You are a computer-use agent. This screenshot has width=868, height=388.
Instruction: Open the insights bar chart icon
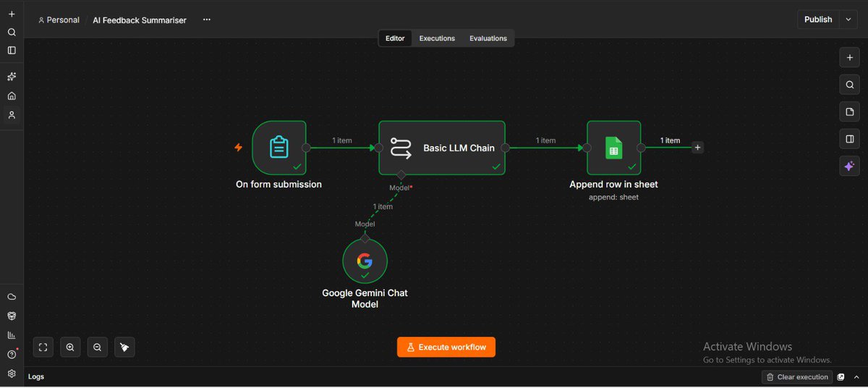[12, 335]
